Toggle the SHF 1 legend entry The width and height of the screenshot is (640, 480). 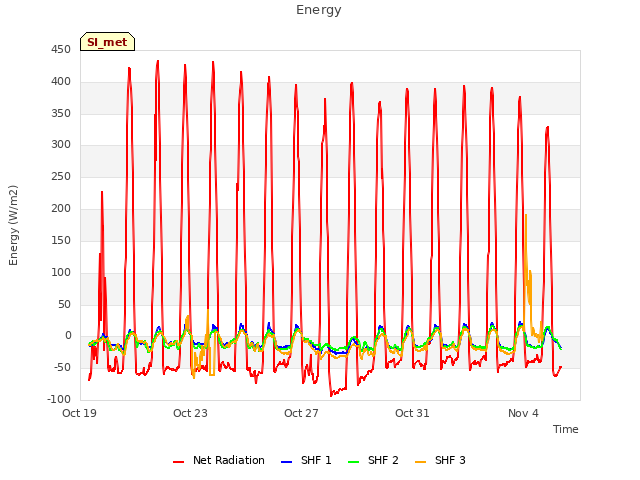[x=306, y=460]
